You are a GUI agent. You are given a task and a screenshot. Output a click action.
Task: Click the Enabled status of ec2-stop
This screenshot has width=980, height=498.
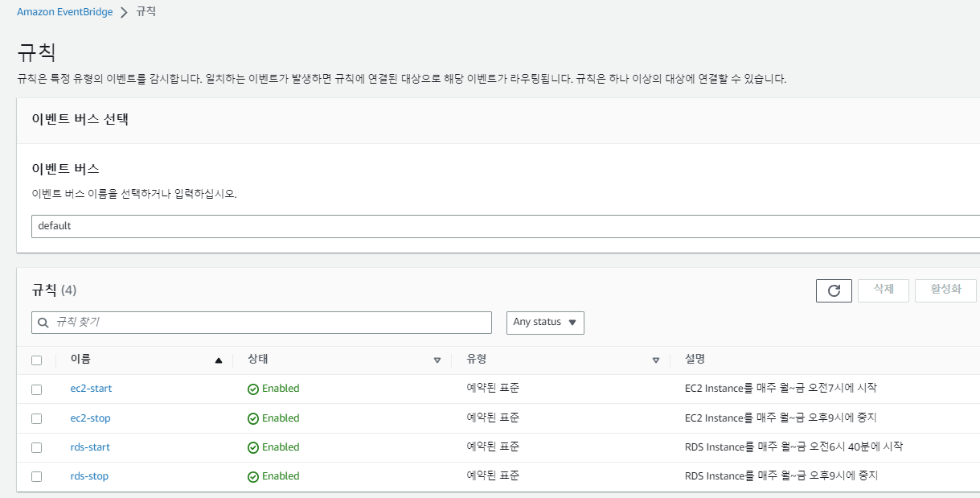coord(273,418)
